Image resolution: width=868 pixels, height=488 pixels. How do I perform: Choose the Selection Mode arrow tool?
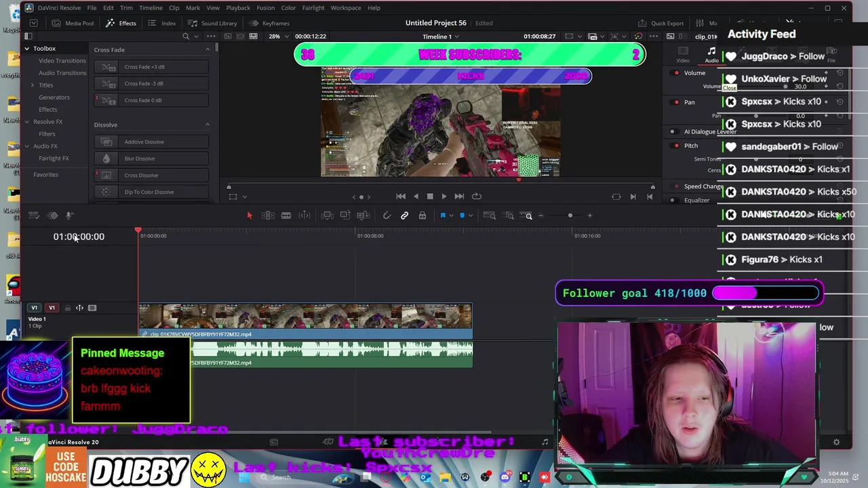click(x=250, y=216)
